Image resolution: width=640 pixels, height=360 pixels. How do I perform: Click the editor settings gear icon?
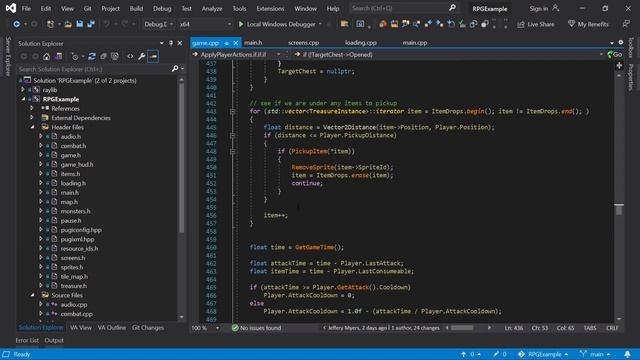[621, 42]
